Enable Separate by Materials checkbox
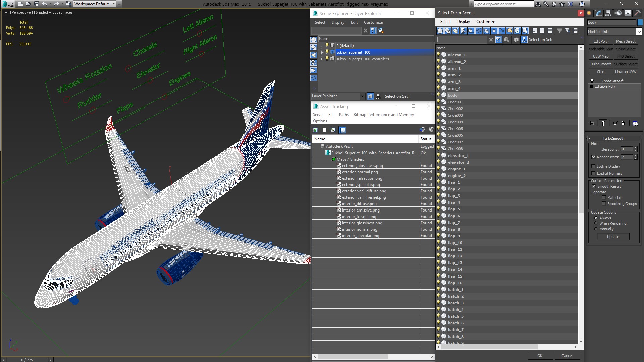The image size is (644, 362). 604,198
